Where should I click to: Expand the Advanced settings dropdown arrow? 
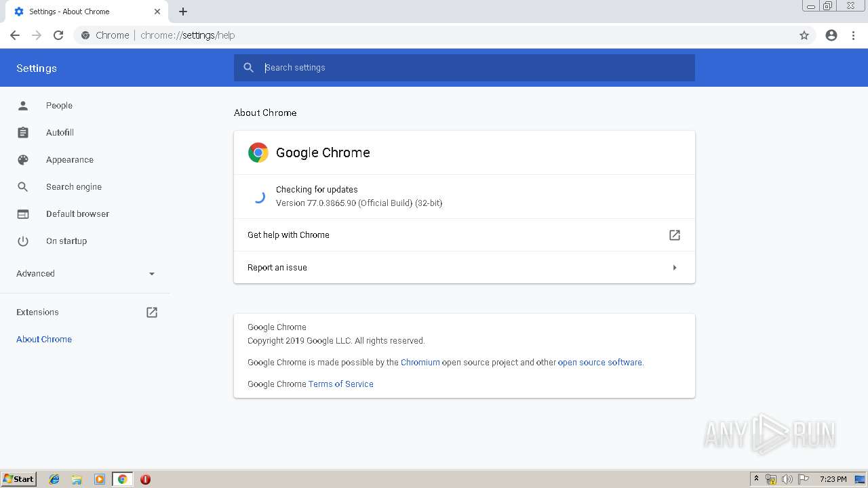[152, 274]
